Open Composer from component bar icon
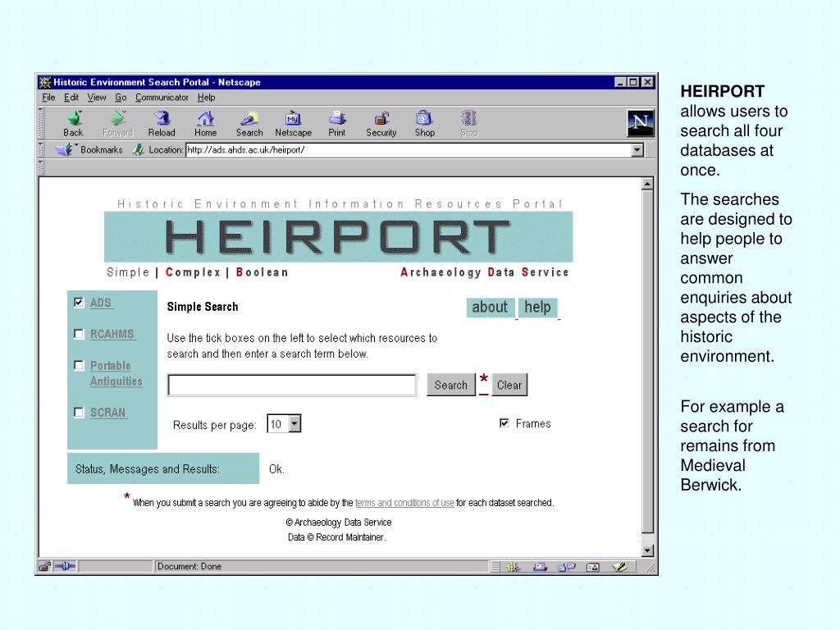Image resolution: width=840 pixels, height=630 pixels. 620,567
